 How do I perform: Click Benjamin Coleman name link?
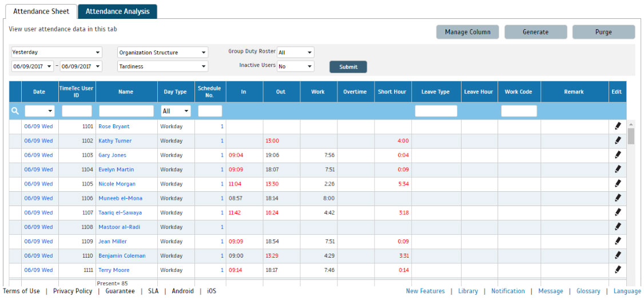pos(122,255)
